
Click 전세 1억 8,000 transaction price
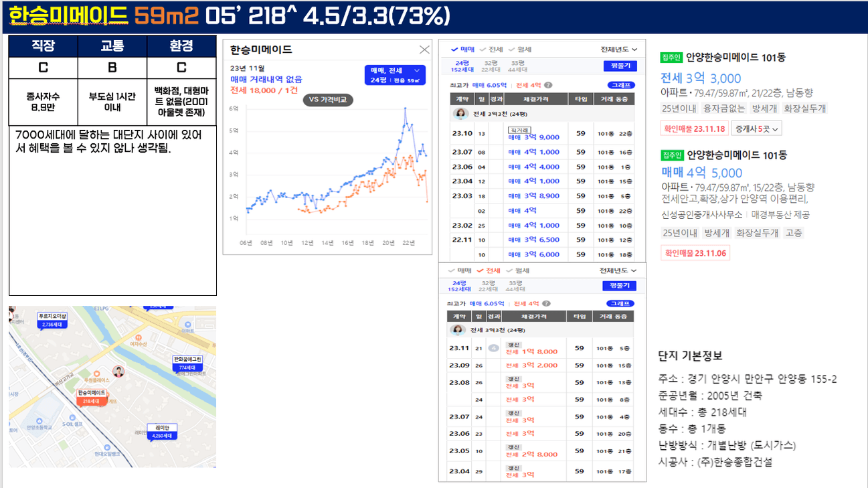(x=531, y=351)
